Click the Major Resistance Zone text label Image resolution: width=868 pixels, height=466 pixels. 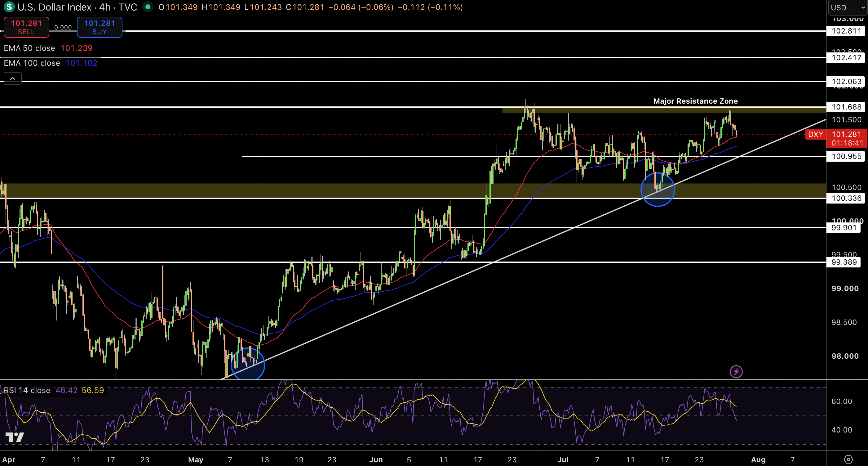point(695,101)
